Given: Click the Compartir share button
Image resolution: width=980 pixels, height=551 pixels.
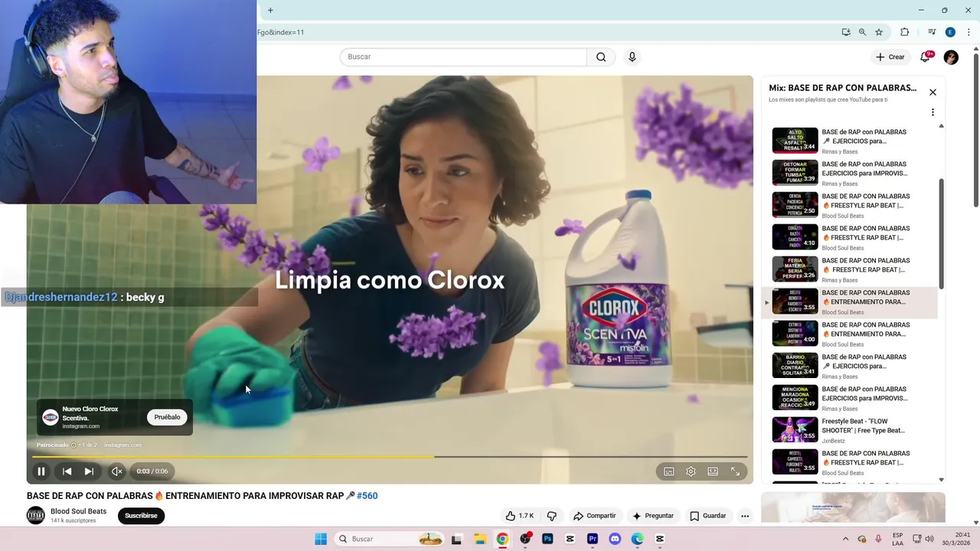Looking at the screenshot, I should click(595, 516).
